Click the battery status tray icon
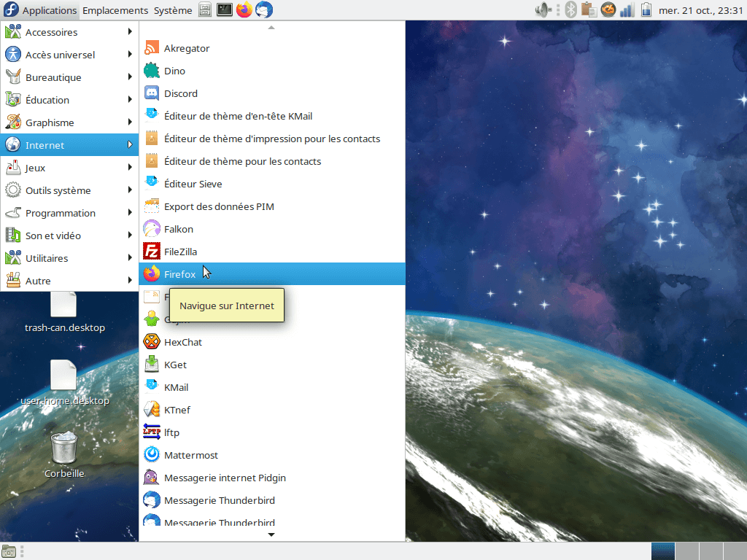The height and width of the screenshot is (560, 747). (646, 9)
